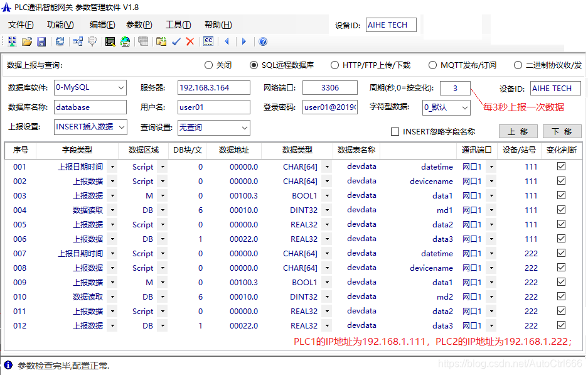
Task: Select devicename cell in row 002
Action: (431, 182)
